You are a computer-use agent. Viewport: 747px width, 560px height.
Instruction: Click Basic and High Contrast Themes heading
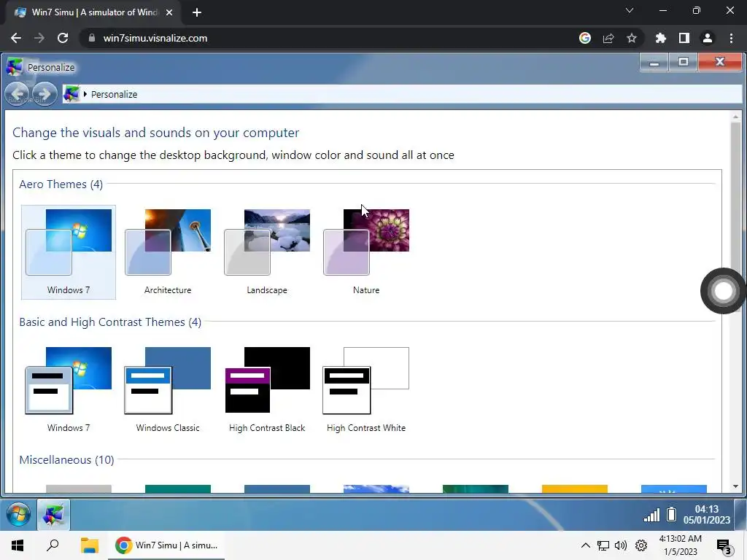pyautogui.click(x=110, y=322)
